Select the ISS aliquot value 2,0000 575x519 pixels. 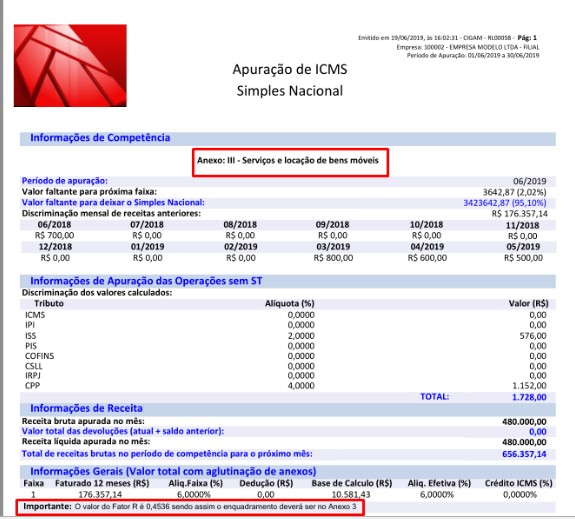[x=301, y=336]
